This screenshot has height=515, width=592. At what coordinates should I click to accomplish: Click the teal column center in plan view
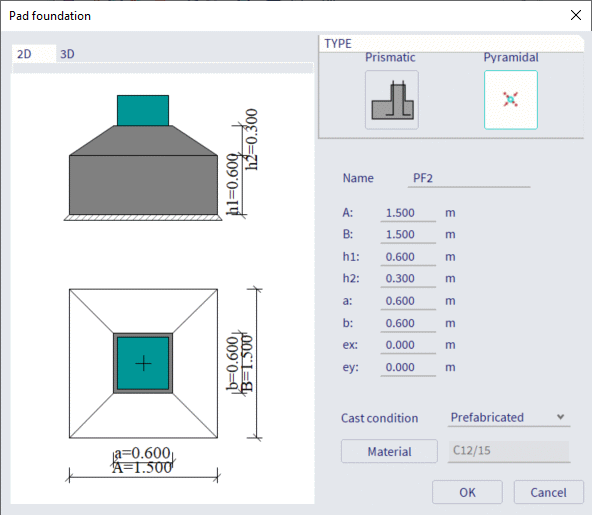tap(143, 364)
